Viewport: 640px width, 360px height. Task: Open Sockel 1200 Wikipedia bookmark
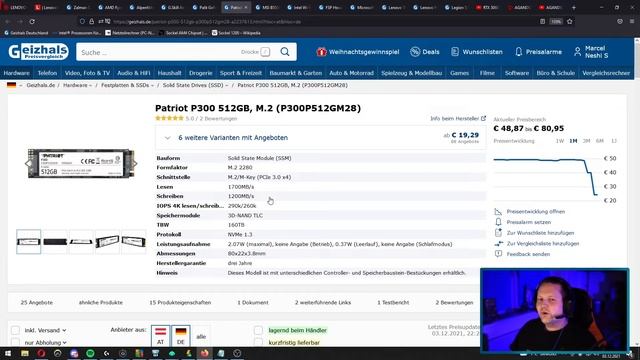(x=236, y=33)
